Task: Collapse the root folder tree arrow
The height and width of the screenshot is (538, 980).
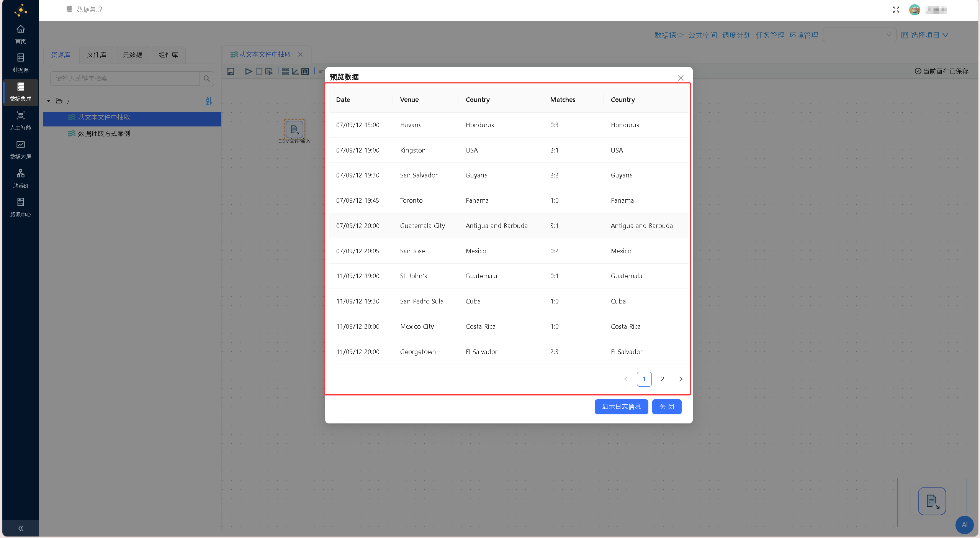Action: coord(49,101)
